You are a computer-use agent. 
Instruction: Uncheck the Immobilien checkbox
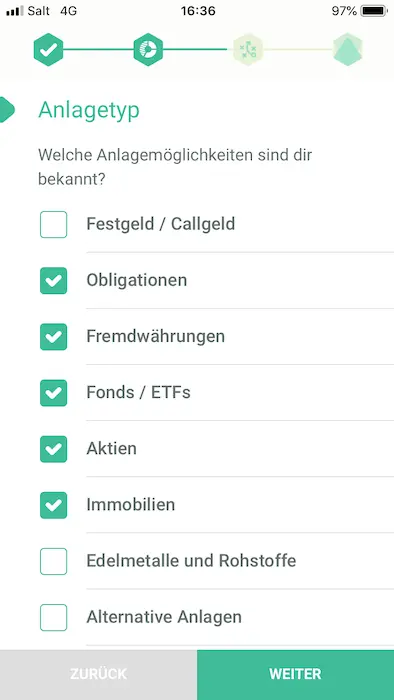[x=54, y=505]
